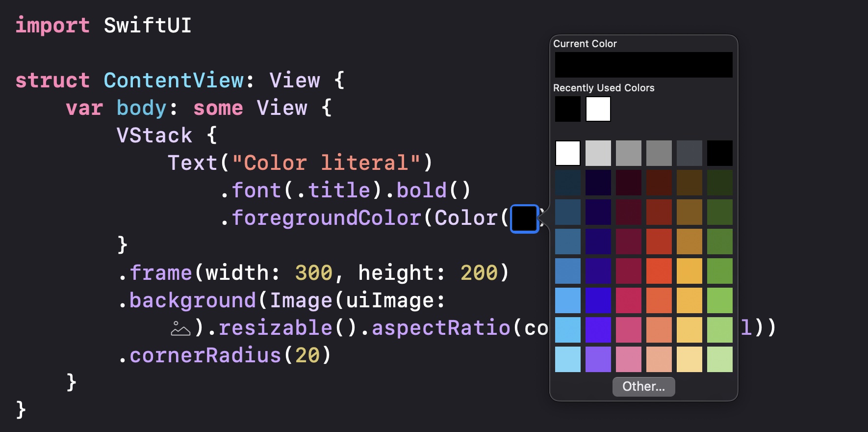Viewport: 868px width, 432px height.
Task: Choose the second-lightest blue swatch
Action: pyautogui.click(x=568, y=330)
